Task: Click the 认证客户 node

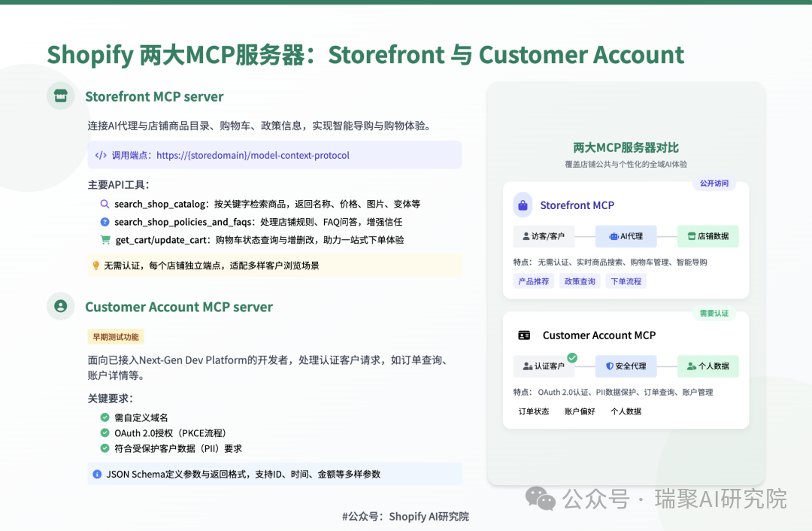Action: coord(544,366)
